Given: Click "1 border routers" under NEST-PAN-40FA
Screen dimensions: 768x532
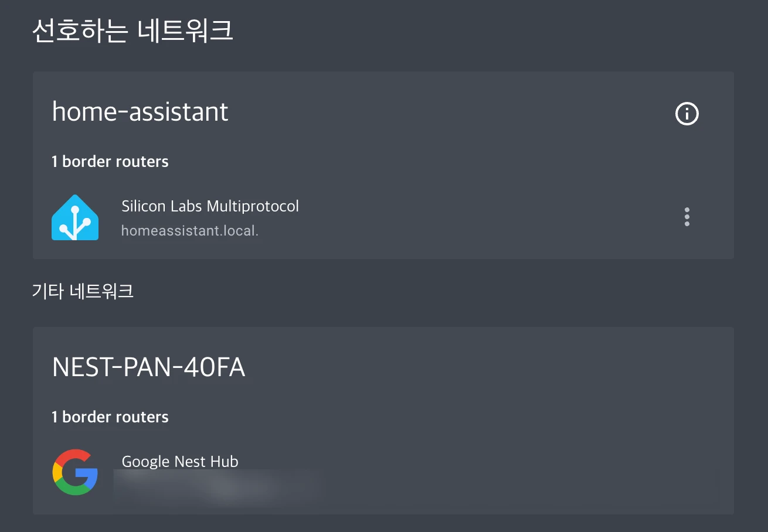Looking at the screenshot, I should [x=110, y=417].
